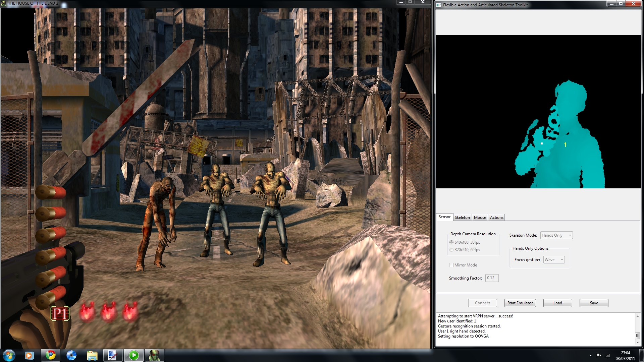This screenshot has height=362, width=644.
Task: Click the log scrollbar down arrow
Action: click(x=637, y=343)
